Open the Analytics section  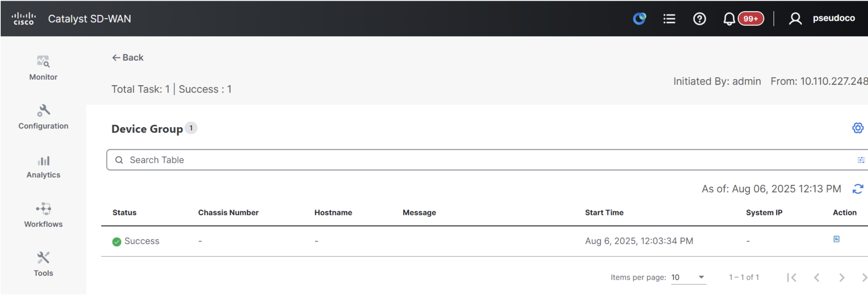point(44,166)
